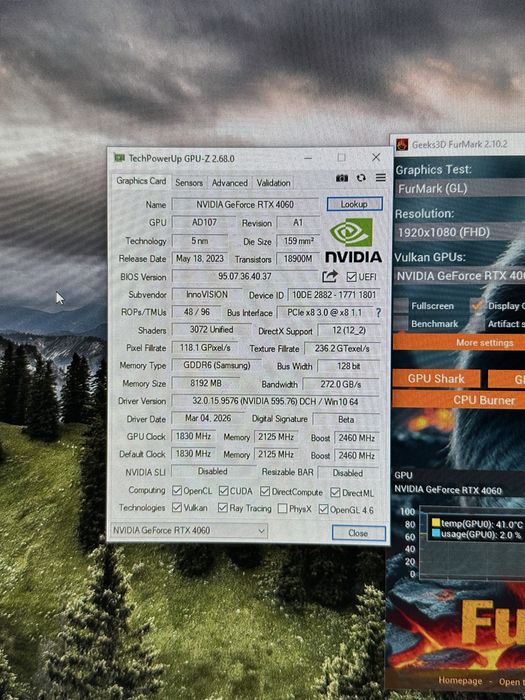Toggle the DirectCompute checkbox

265,492
